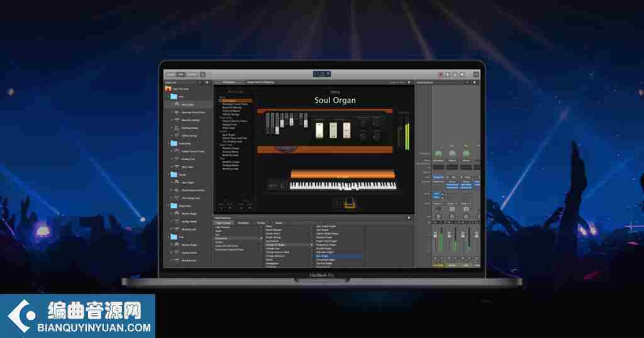Click the gray pedal icon below the keyboard
644x338 pixels.
coord(338,203)
